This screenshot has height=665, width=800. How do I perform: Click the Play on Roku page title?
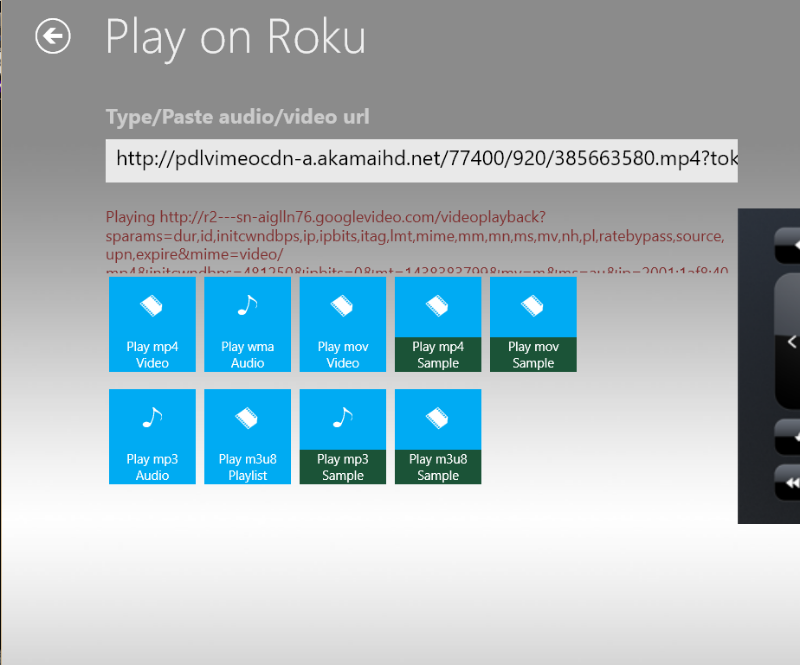pos(235,38)
